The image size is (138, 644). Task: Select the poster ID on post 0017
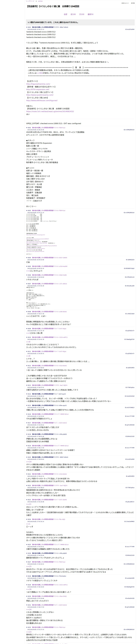pos(130,425)
